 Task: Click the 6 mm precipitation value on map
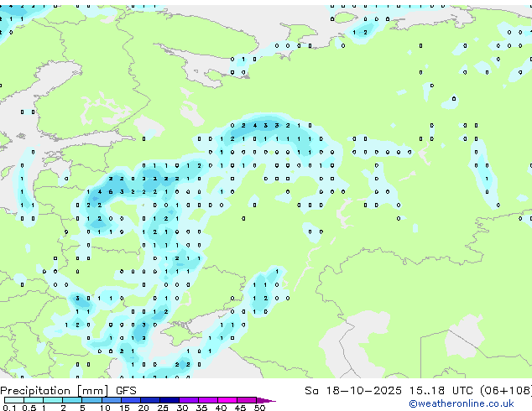point(111,192)
